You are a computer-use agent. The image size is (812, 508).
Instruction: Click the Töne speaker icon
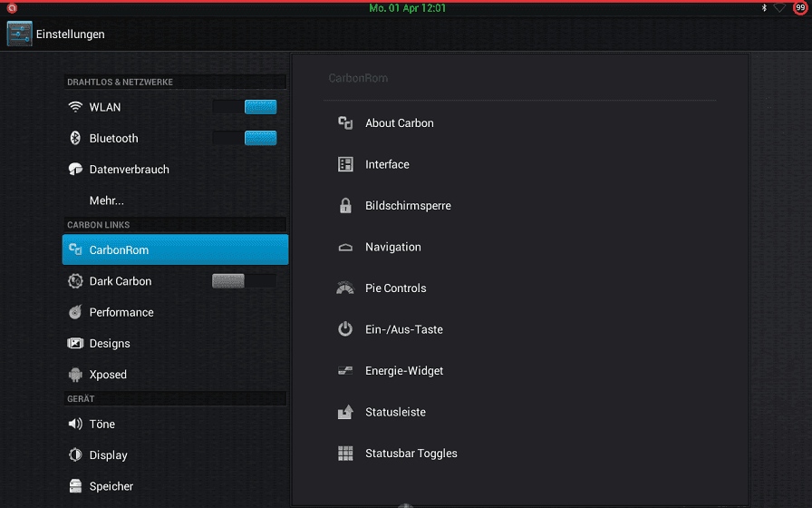click(75, 424)
